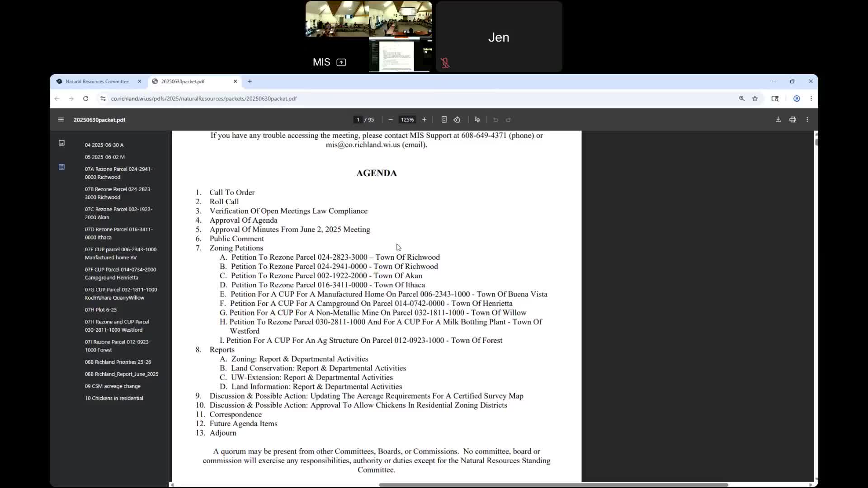The height and width of the screenshot is (488, 868).
Task: Toggle the PDF sidebar hamburger menu
Action: coord(61,120)
